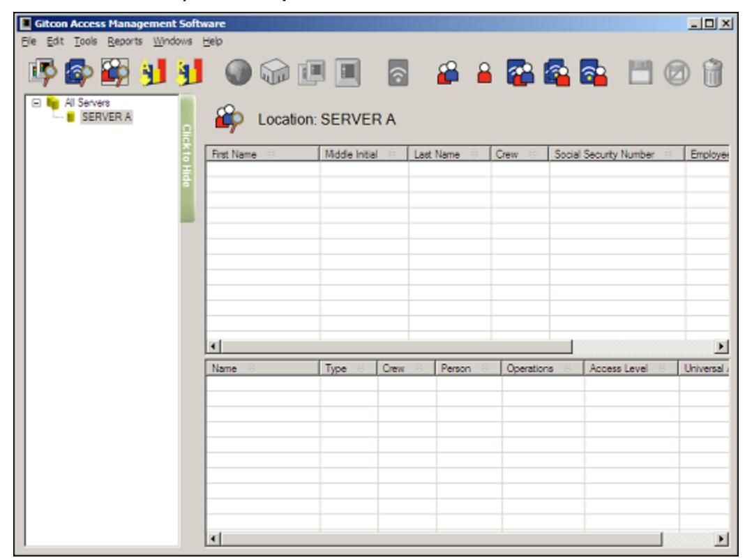Click the upper table horizontal scrollbar thumb
Viewport: 745px width, 560px height.
[396, 347]
